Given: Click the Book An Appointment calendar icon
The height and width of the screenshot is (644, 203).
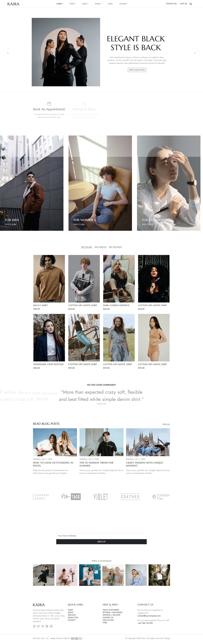Looking at the screenshot, I should pyautogui.click(x=49, y=103).
